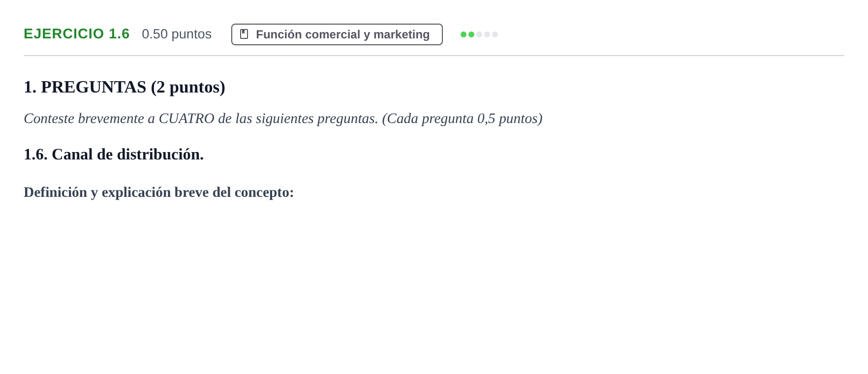
Task: Click the (2 puntos) text in heading
Action: coord(188,87)
